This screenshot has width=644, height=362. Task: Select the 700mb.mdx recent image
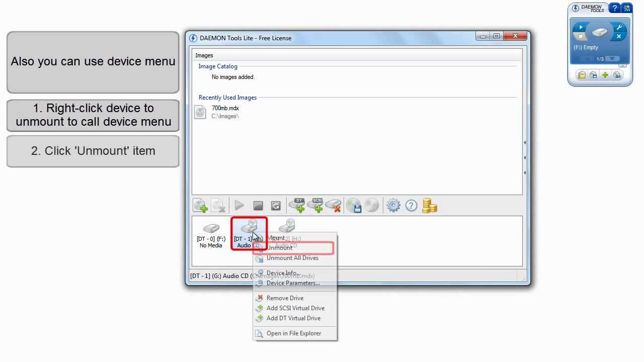[x=217, y=112]
